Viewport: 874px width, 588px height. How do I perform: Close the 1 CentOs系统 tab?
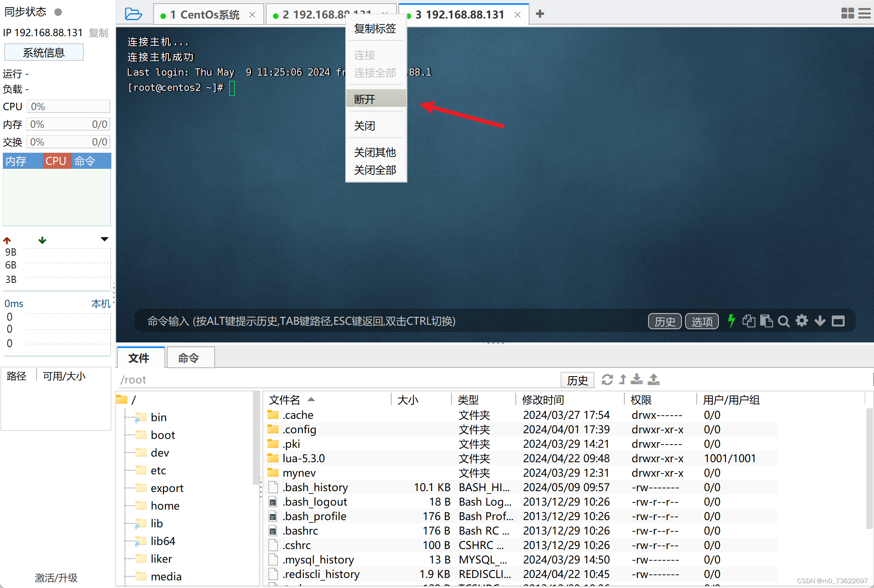252,14
